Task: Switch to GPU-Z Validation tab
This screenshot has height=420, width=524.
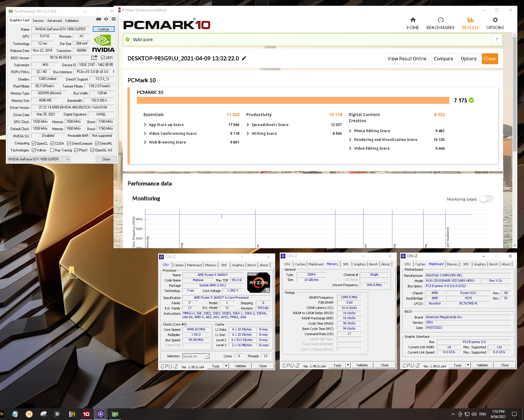Action: (x=72, y=20)
